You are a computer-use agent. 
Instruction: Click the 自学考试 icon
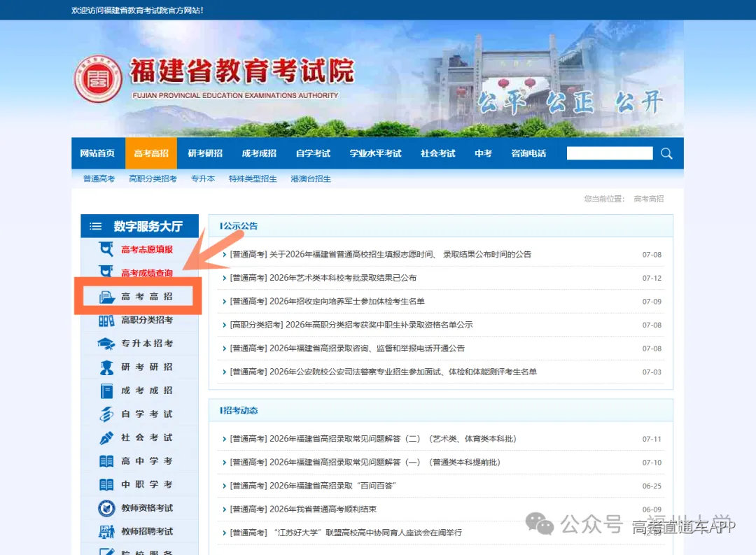(x=106, y=414)
